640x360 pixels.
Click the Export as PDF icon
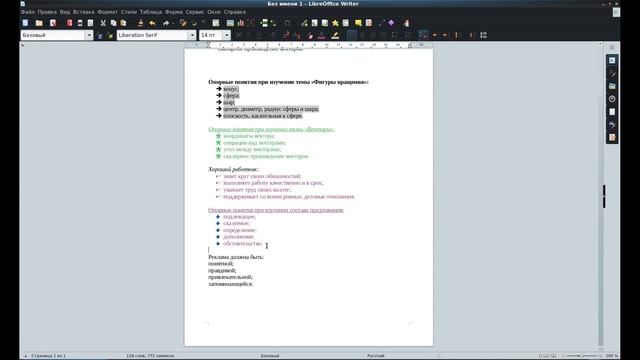(x=69, y=23)
